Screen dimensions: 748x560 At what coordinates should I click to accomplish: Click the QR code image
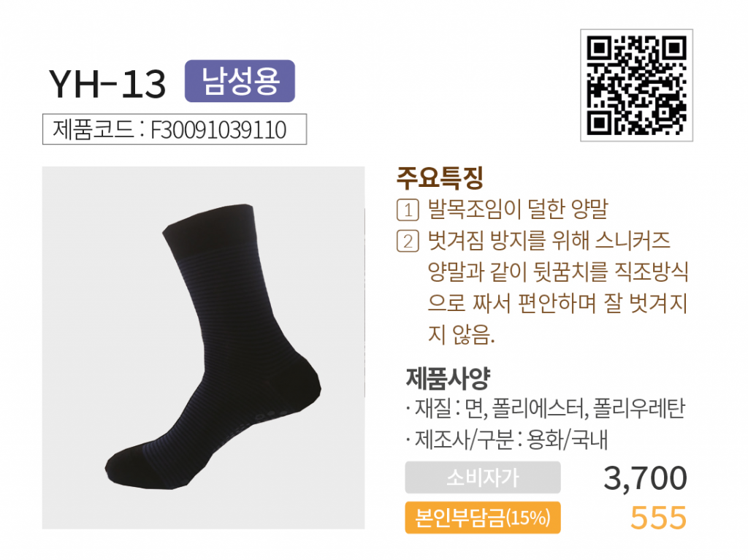[x=636, y=85]
